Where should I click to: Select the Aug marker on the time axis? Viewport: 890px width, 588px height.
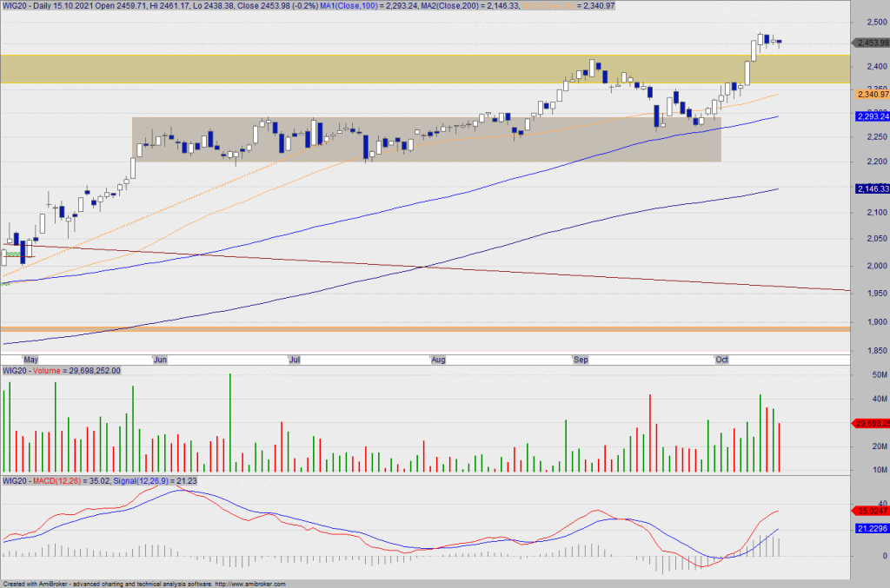tap(438, 359)
